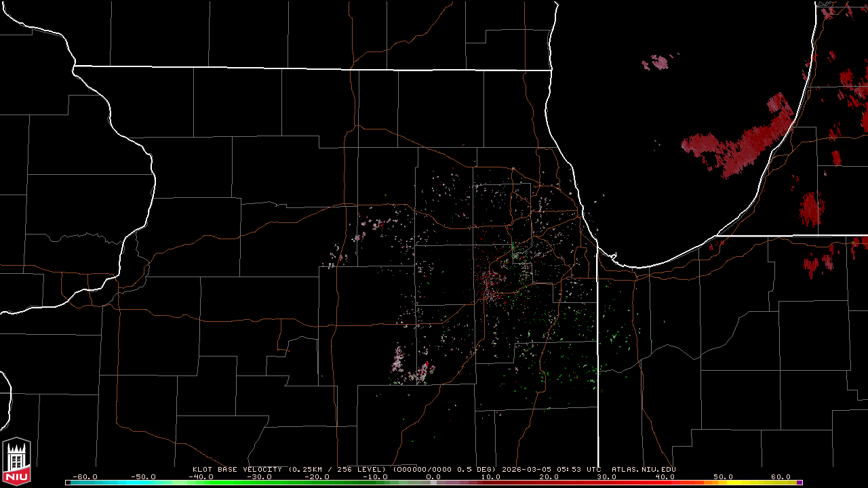Select the 0.0 label on the velocity scale
The image size is (868, 488).
pyautogui.click(x=433, y=476)
